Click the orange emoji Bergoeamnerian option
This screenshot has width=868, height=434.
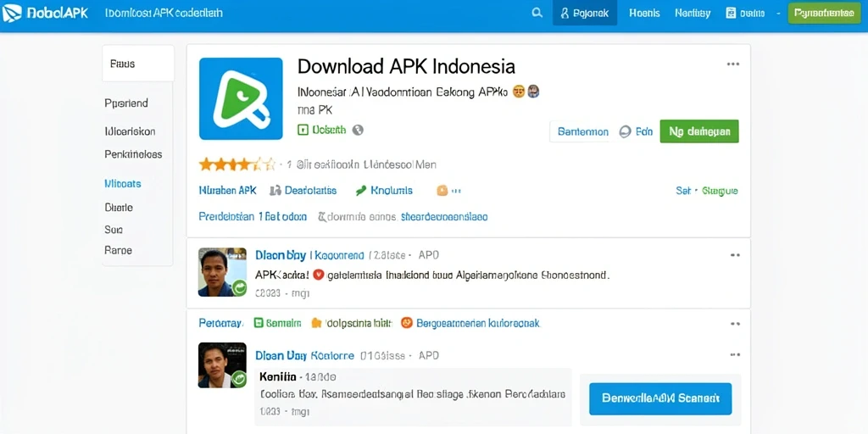pos(470,323)
